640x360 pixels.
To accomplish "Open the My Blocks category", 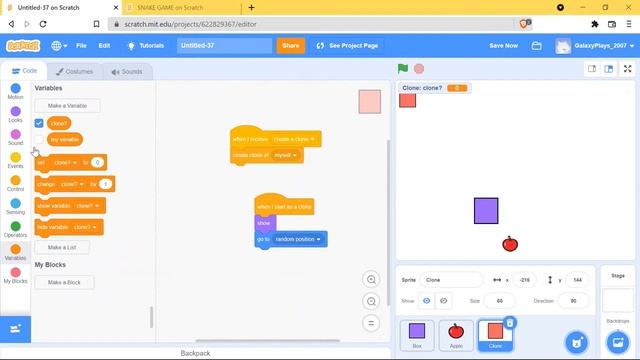I will (16, 276).
